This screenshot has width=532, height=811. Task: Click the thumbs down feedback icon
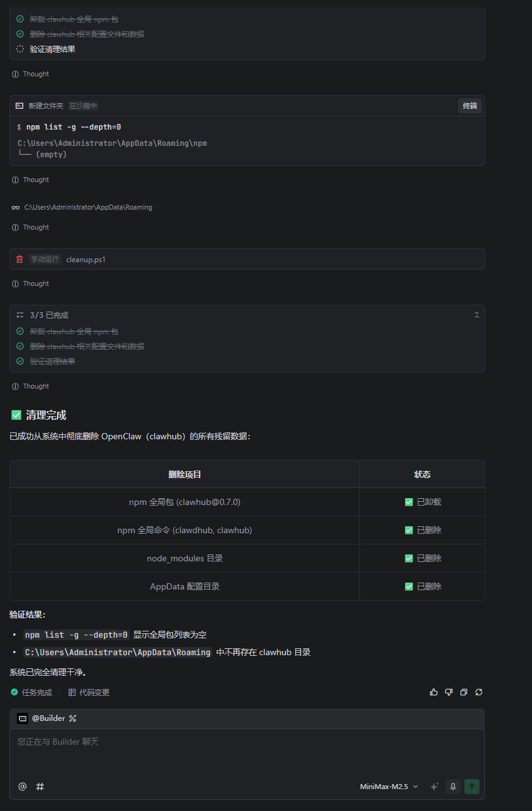click(449, 691)
